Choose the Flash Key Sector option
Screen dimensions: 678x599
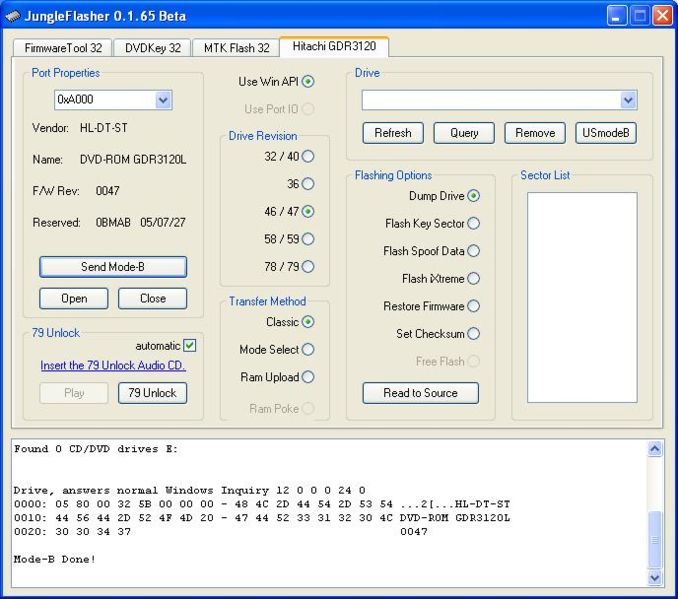click(x=473, y=224)
